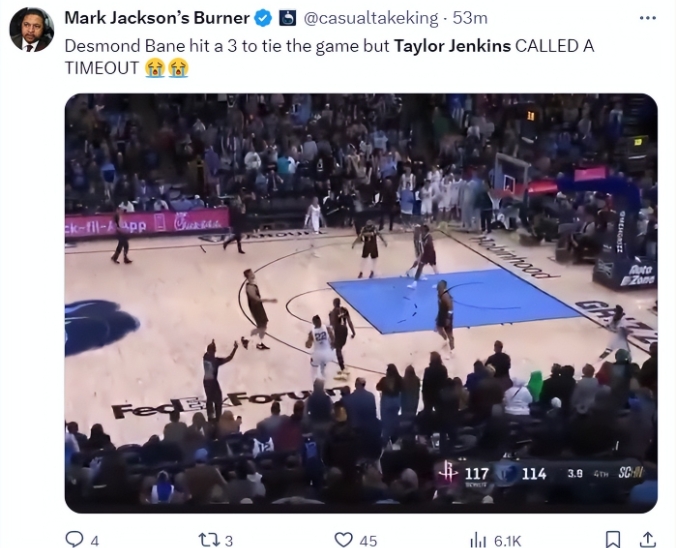The height and width of the screenshot is (548, 692).
Task: Open view analytics bar chart icon
Action: [478, 540]
